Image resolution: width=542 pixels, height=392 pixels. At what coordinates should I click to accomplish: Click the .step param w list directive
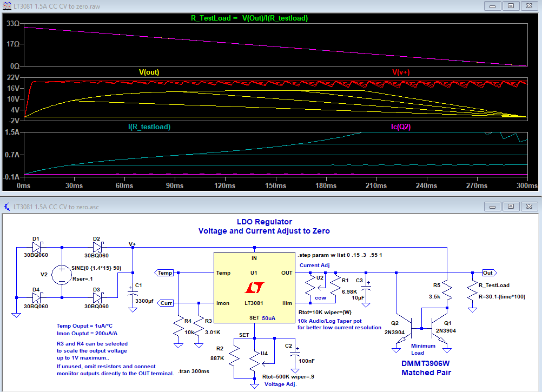pyautogui.click(x=340, y=255)
